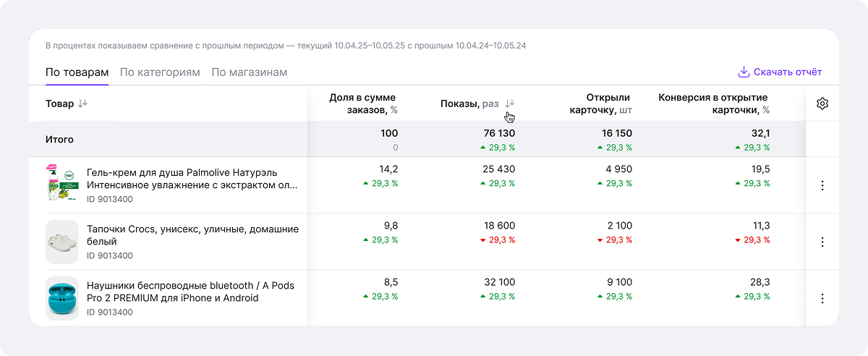Image resolution: width=868 pixels, height=356 pixels.
Task: Click the total conversion value 32,1
Action: 759,133
